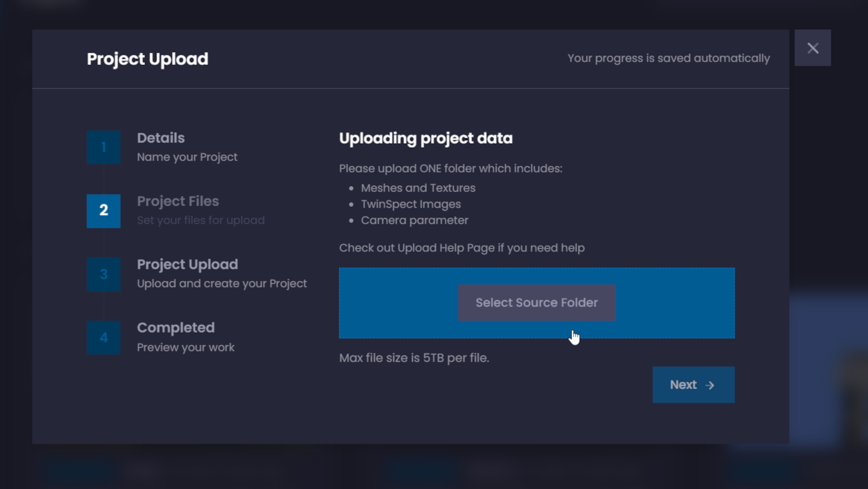Image resolution: width=868 pixels, height=489 pixels.
Task: Select step 2 number box
Action: [x=104, y=211]
